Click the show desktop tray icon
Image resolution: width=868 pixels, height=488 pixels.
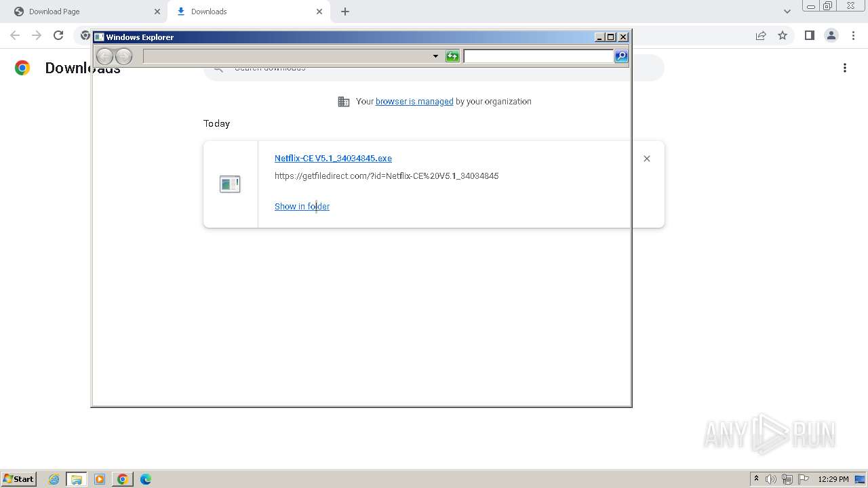tap(861, 479)
